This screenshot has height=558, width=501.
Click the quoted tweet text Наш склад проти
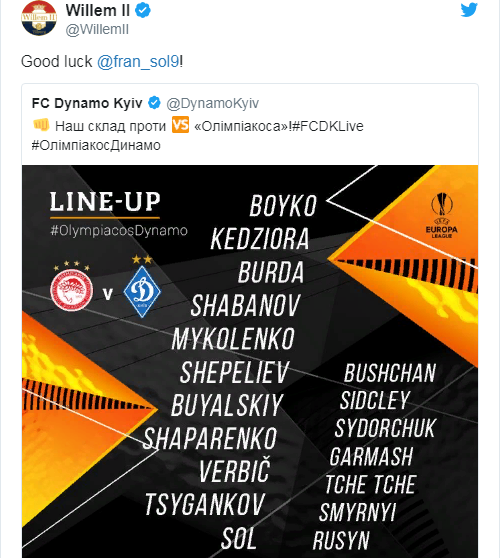coord(111,126)
